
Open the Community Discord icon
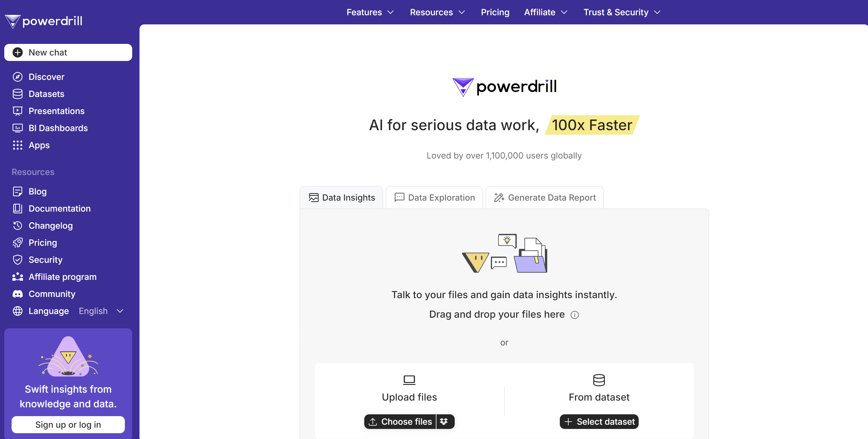tap(18, 294)
